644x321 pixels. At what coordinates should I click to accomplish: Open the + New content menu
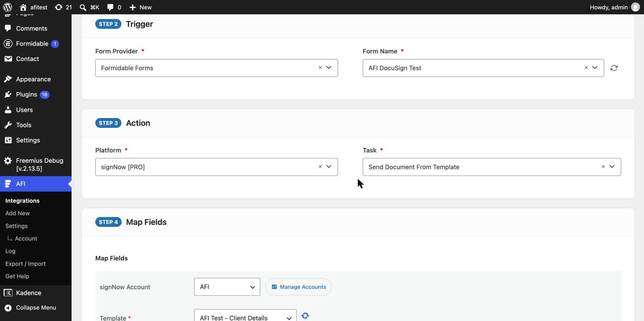point(140,7)
